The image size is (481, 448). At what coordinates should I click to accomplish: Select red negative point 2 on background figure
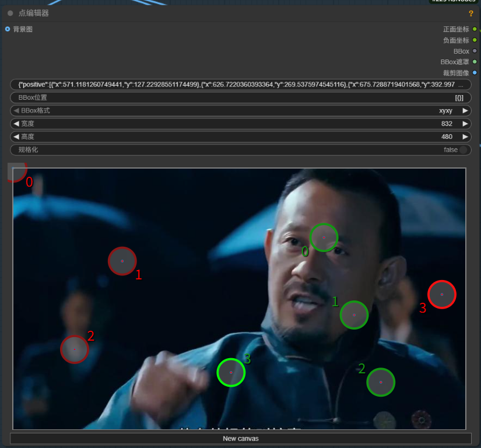(x=75, y=349)
